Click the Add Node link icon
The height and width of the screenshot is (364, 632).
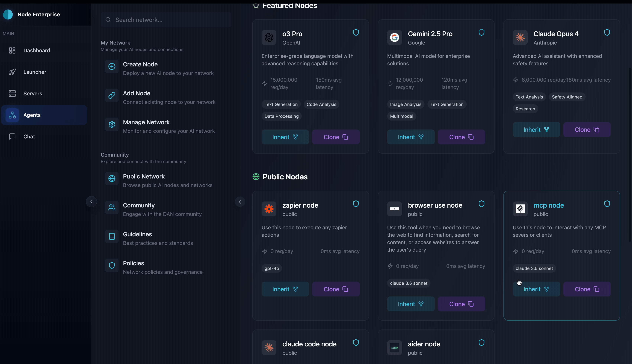112,95
